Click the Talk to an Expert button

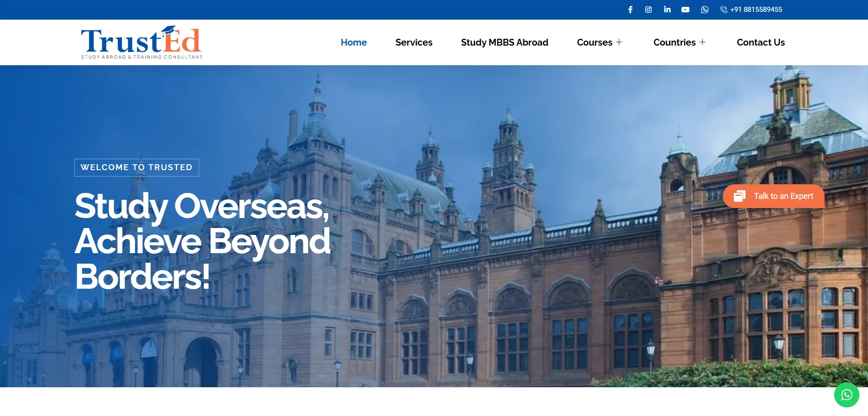773,196
